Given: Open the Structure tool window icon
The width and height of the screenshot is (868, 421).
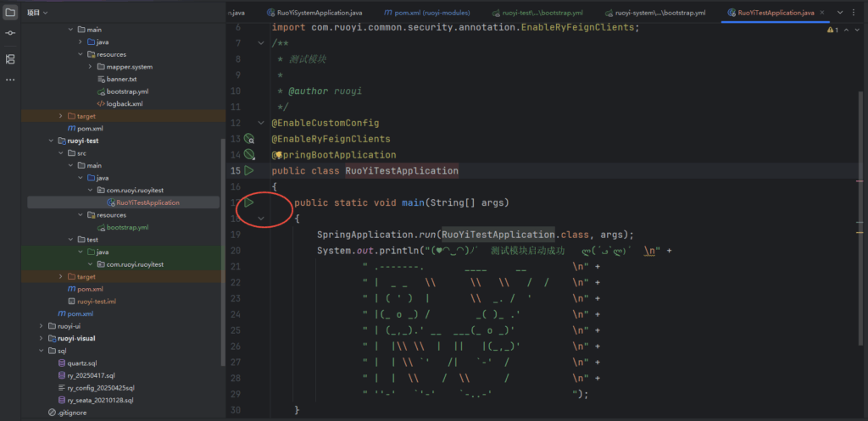Looking at the screenshot, I should pyautogui.click(x=10, y=58).
